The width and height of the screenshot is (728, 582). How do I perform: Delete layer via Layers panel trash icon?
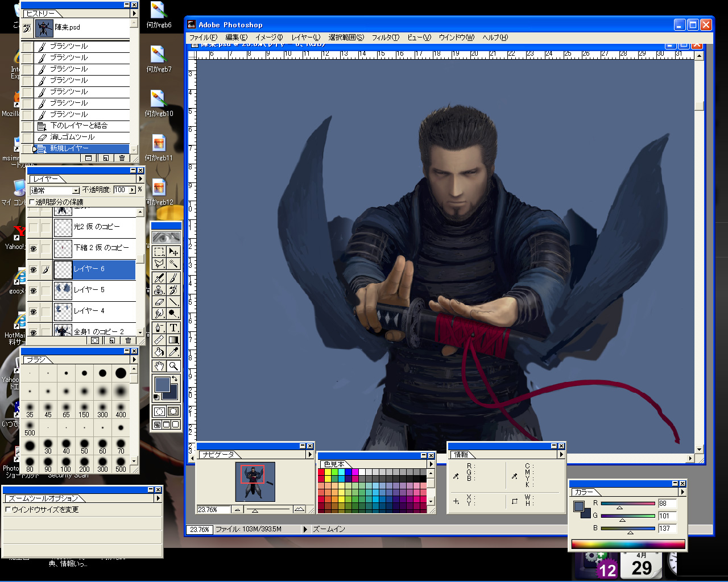click(128, 340)
